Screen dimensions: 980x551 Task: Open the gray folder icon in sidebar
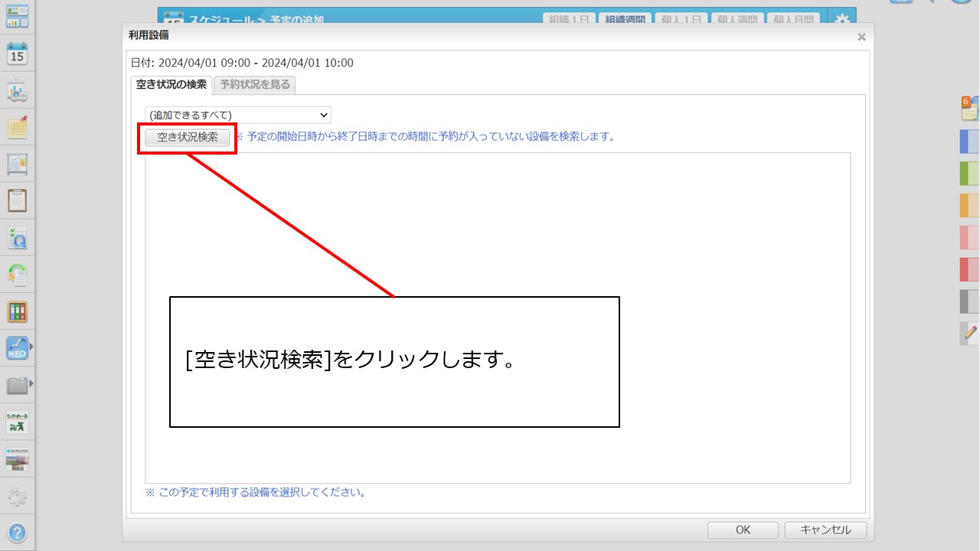[x=17, y=385]
